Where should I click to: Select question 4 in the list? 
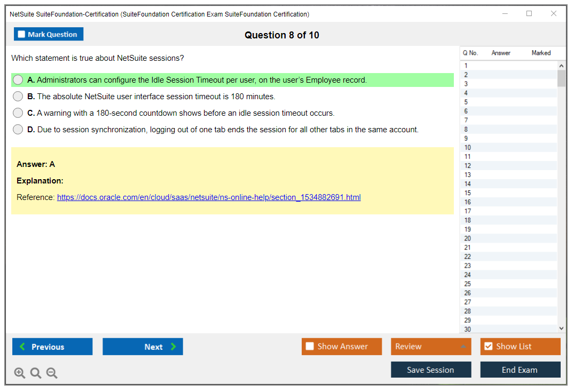point(508,93)
